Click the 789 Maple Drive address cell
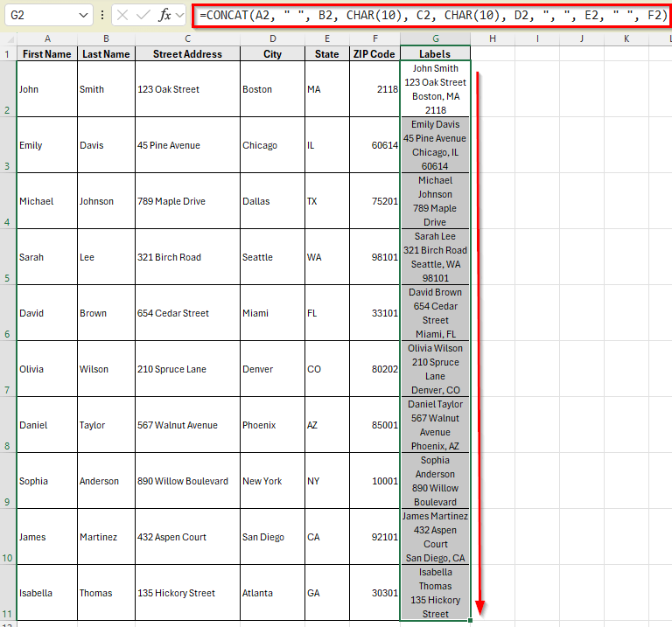 (187, 201)
